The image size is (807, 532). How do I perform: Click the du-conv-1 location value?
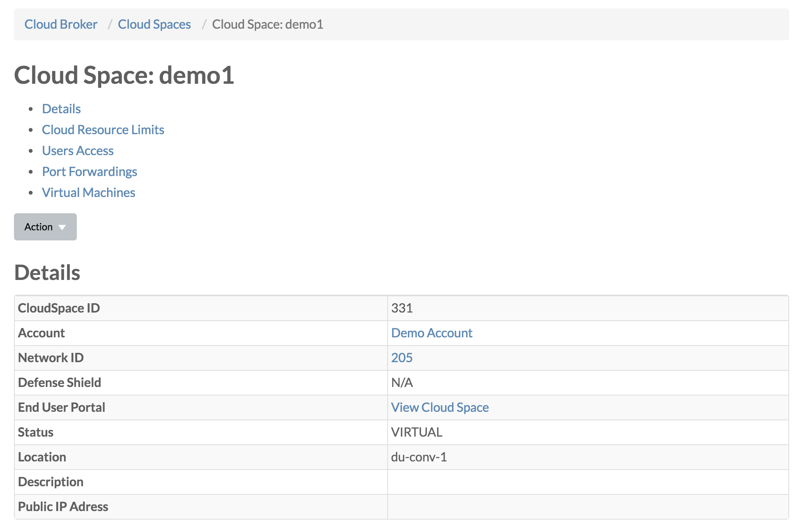click(x=419, y=457)
